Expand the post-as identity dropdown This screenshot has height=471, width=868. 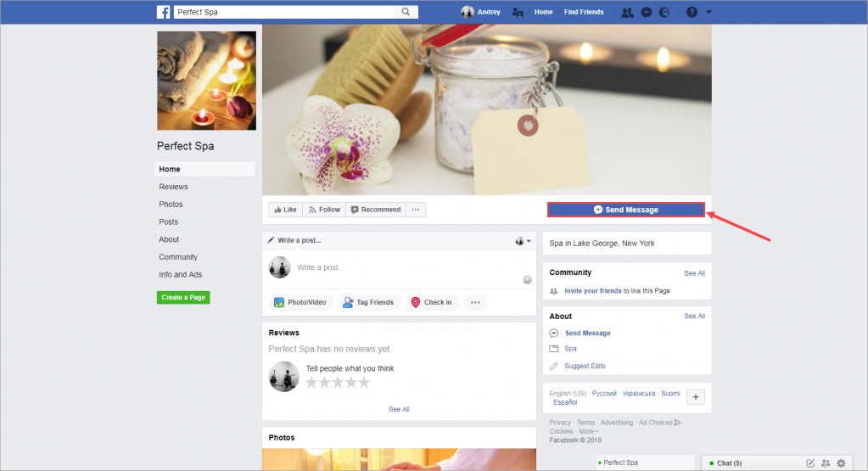(x=524, y=241)
